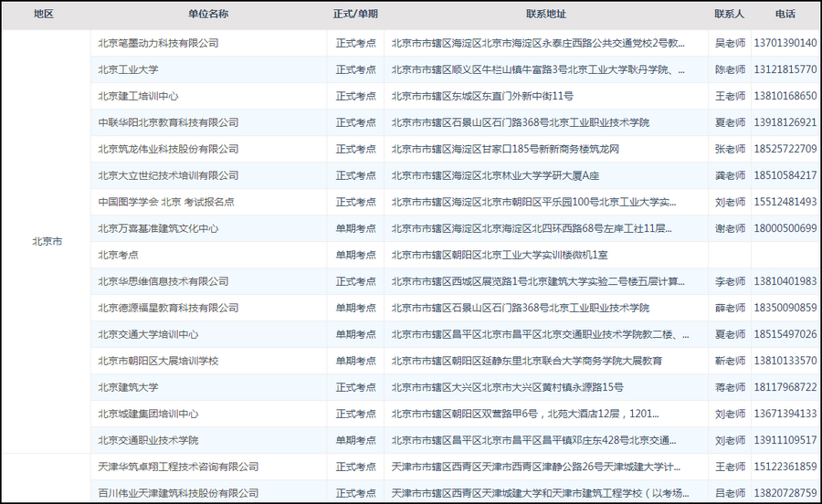This screenshot has height=504, width=822.
Task: Select address 朝阳区双营路甲6号 北苑大酒店12层
Action: (525, 414)
